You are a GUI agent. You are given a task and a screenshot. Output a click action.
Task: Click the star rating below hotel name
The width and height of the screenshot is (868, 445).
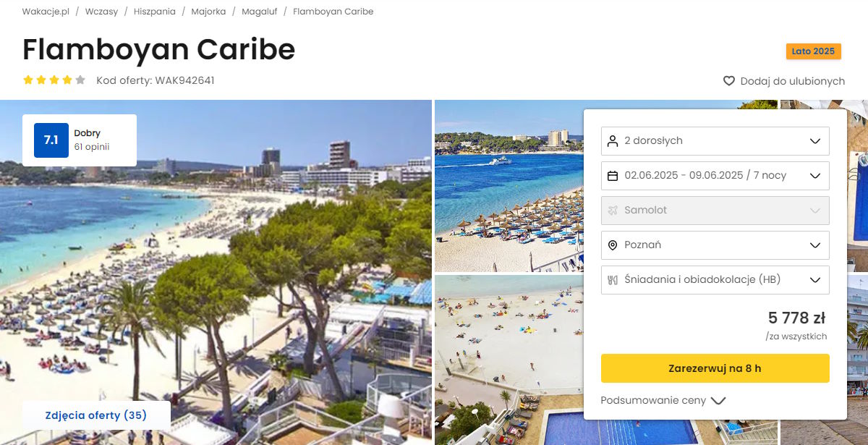coord(54,80)
